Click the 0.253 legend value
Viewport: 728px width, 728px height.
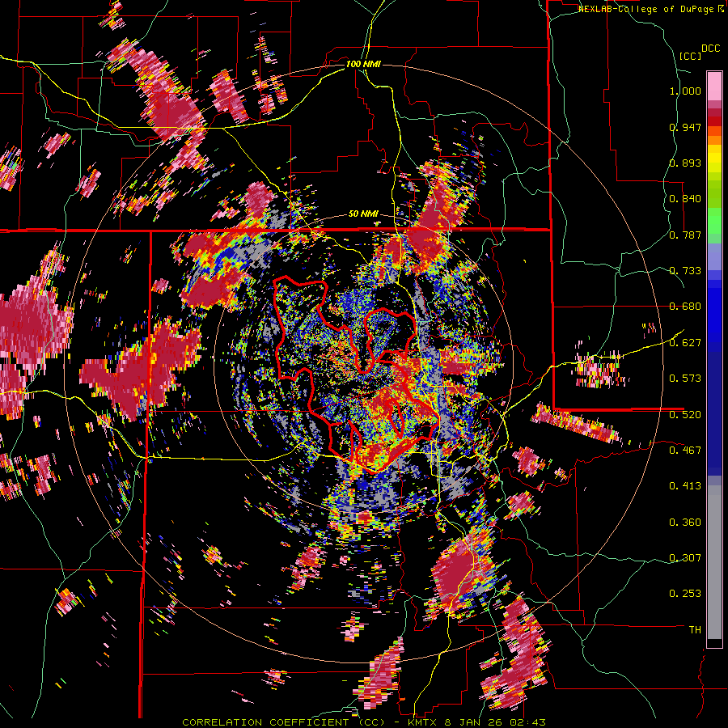point(685,594)
